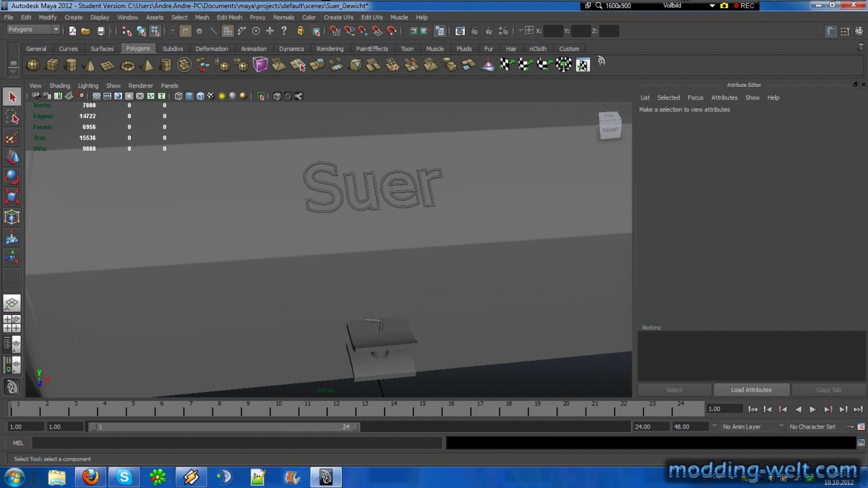Image resolution: width=868 pixels, height=488 pixels.
Task: Click the FRONT face of view cube
Action: 610,130
